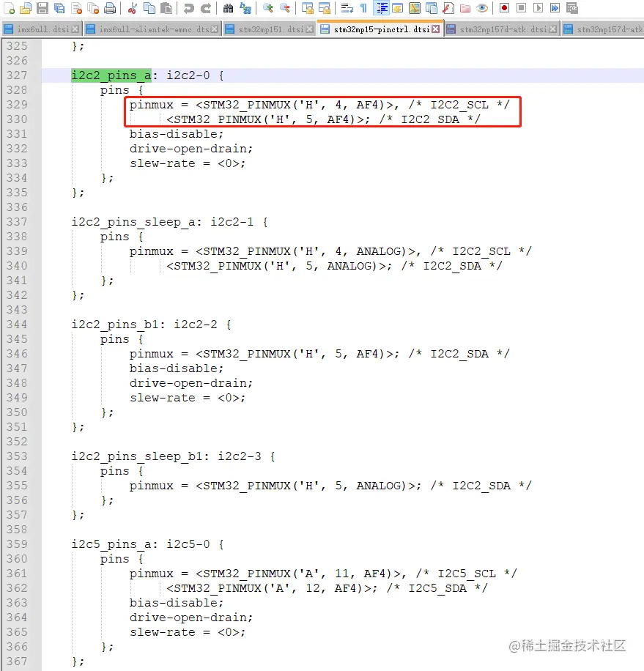Close the imx6ull.dtsi tab
The height and width of the screenshot is (671, 644).
(75, 29)
